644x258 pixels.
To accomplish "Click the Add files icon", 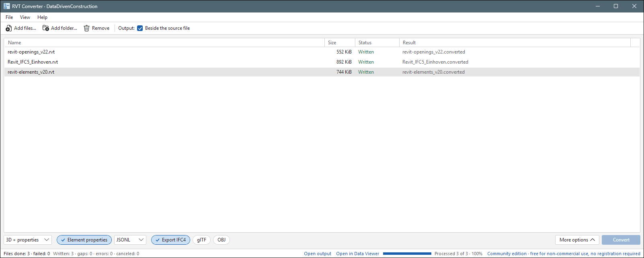I will (x=8, y=28).
